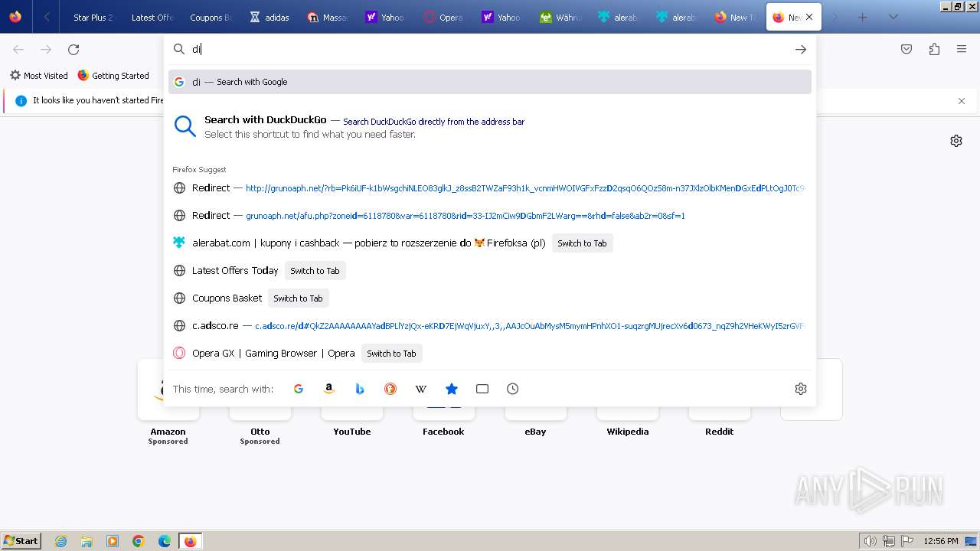Switch to the Opera tab

[x=444, y=17]
